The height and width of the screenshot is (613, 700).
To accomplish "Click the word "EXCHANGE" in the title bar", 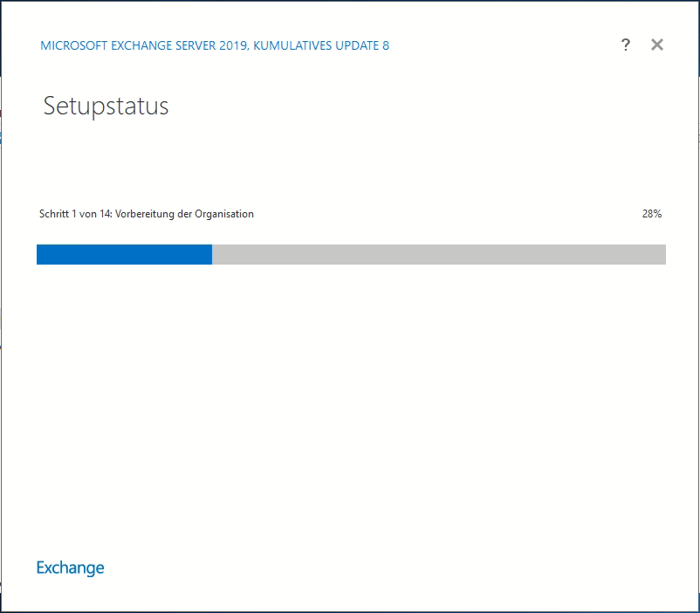I will [136, 45].
